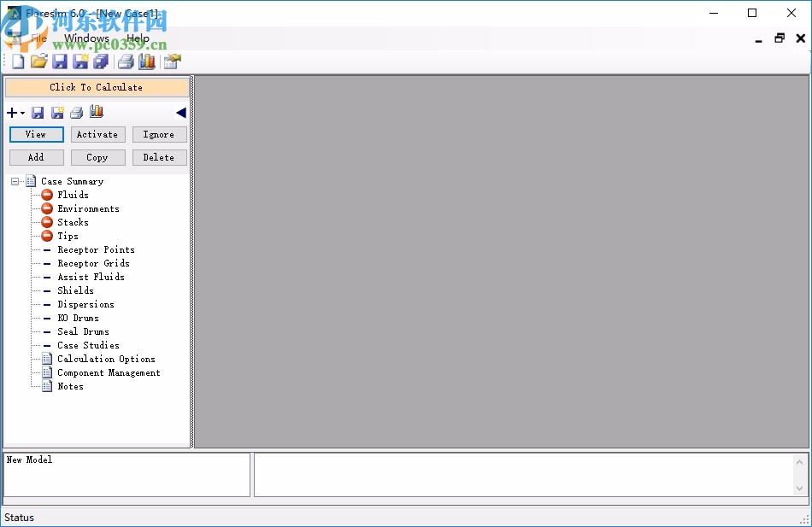Open Notes in the tree
The image size is (812, 527).
coord(70,386)
